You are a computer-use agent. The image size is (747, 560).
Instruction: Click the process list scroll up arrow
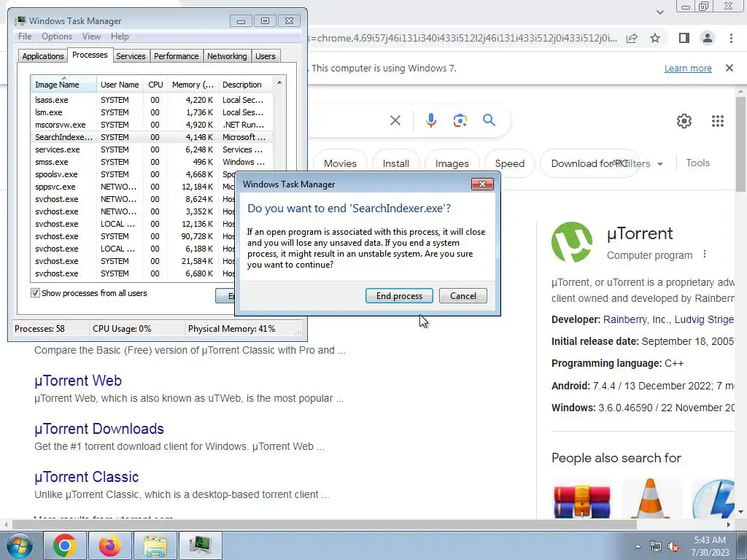point(279,83)
